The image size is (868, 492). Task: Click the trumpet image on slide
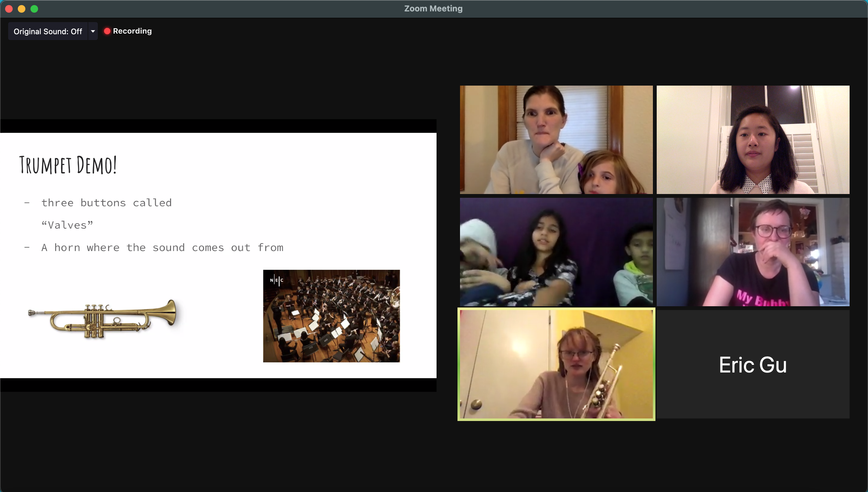[102, 319]
